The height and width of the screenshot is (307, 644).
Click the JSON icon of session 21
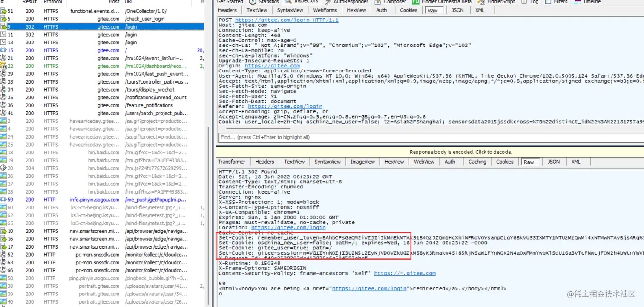coord(3,58)
